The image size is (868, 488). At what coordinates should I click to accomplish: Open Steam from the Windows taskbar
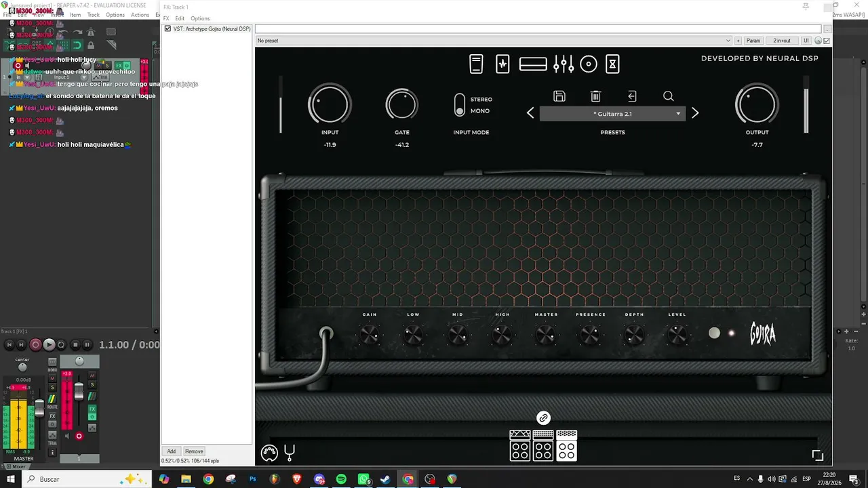coord(385,479)
